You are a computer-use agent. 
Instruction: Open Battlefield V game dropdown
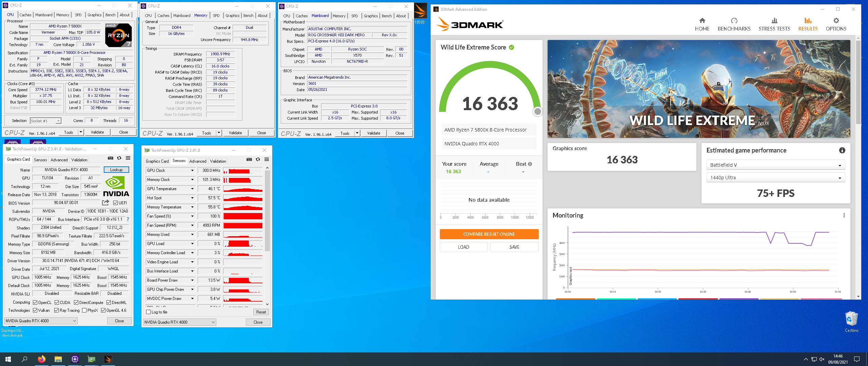(x=775, y=165)
